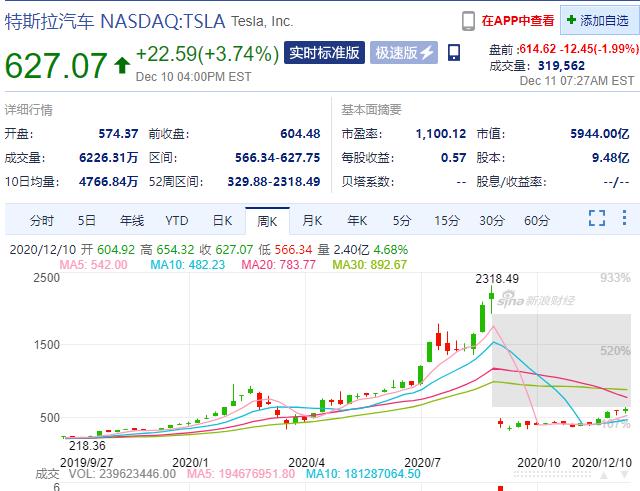640x491 pixels.
Task: Open the three-dot chart options menu
Action: [624, 218]
